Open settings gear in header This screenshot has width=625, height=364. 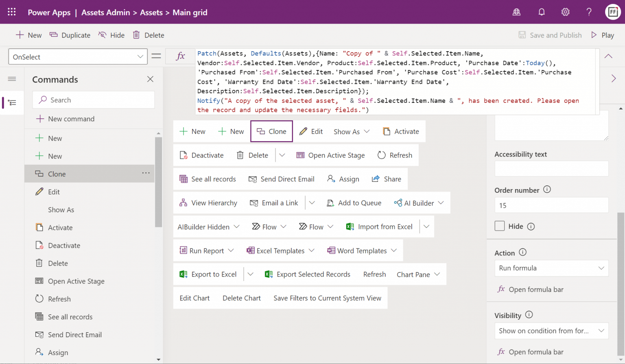pyautogui.click(x=565, y=12)
